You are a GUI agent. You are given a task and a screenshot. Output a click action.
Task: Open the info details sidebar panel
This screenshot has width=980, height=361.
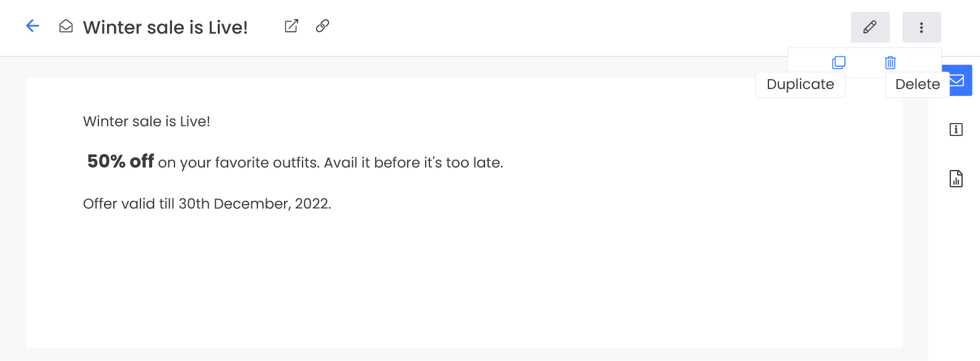coord(956,130)
